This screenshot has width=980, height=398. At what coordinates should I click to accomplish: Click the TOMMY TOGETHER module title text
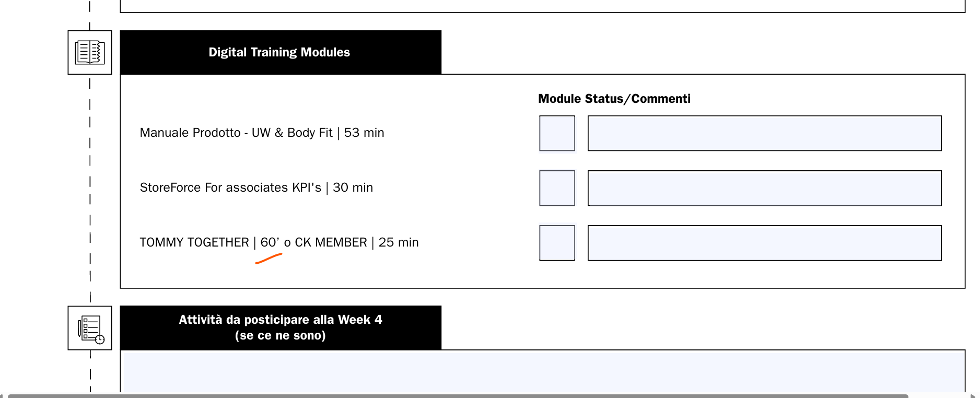pos(194,242)
